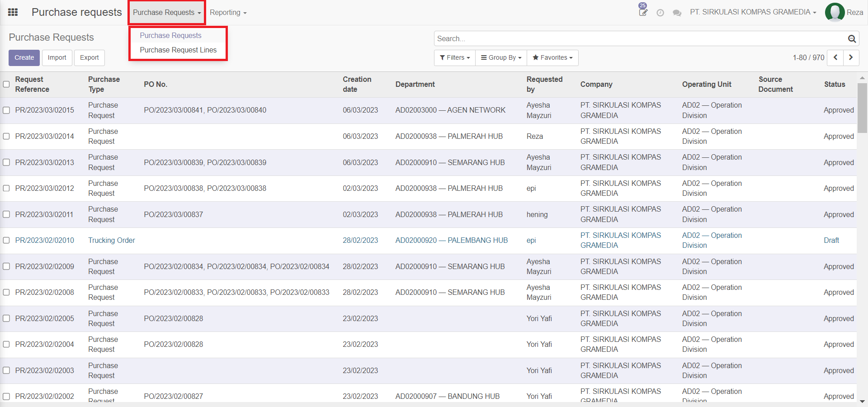The width and height of the screenshot is (868, 407).
Task: Click Reza's user avatar
Action: pos(835,12)
